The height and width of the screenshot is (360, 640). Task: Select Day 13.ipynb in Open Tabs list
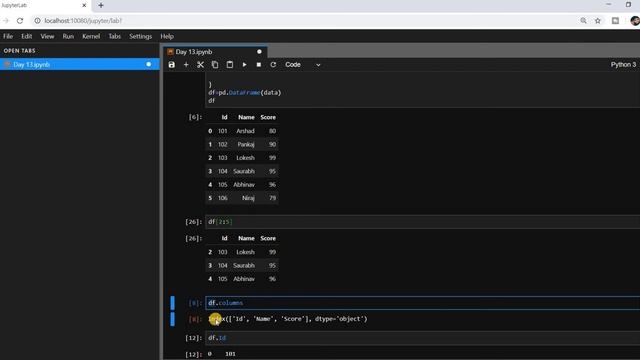point(79,64)
